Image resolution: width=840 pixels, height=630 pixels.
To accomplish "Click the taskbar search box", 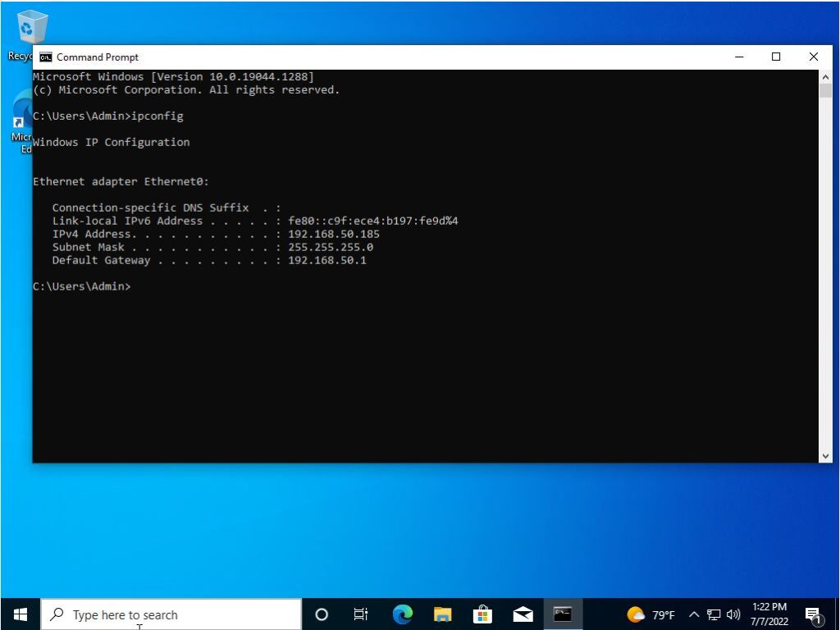I will click(x=171, y=614).
